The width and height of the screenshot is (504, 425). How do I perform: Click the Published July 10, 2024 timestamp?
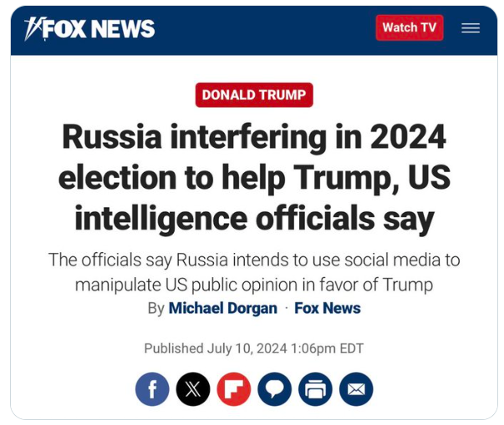(254, 348)
